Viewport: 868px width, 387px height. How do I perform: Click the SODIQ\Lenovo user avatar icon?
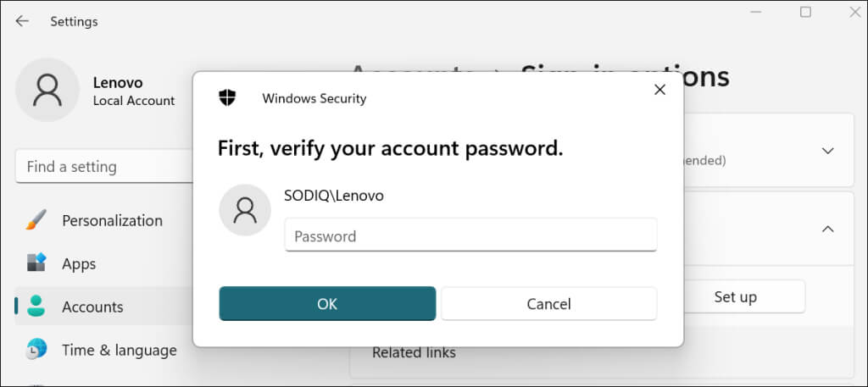245,210
